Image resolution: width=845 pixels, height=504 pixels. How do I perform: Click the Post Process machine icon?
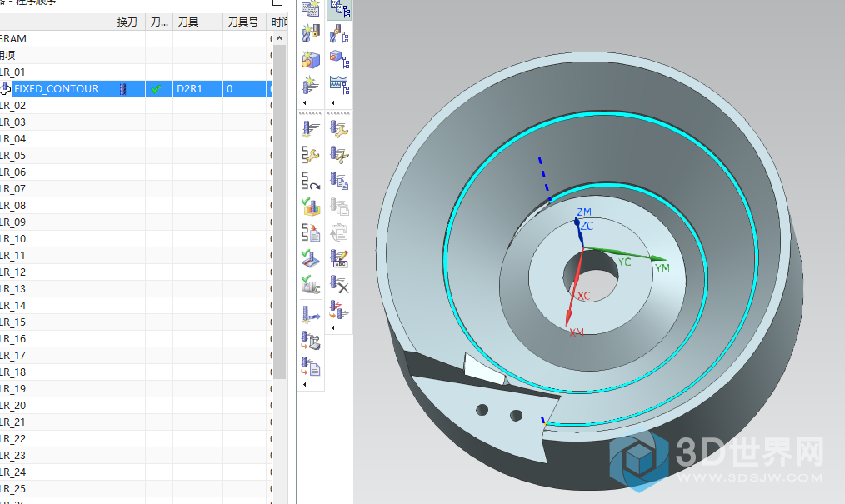[x=311, y=341]
